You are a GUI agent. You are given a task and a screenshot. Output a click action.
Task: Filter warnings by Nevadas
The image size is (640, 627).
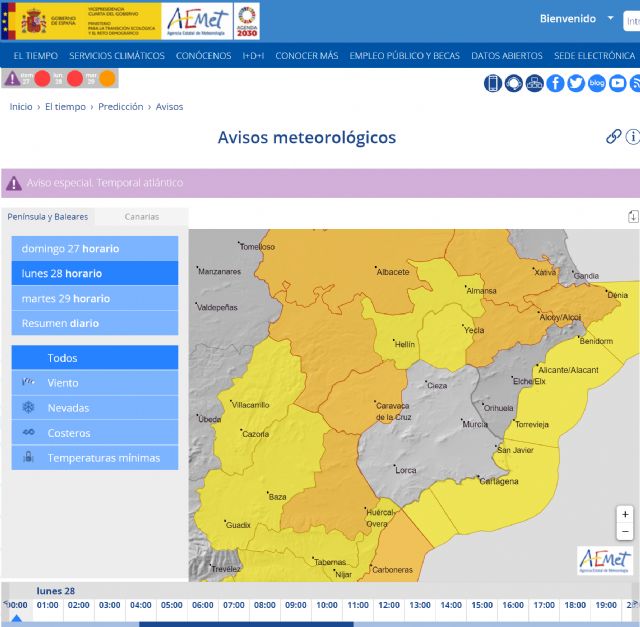pyautogui.click(x=95, y=408)
